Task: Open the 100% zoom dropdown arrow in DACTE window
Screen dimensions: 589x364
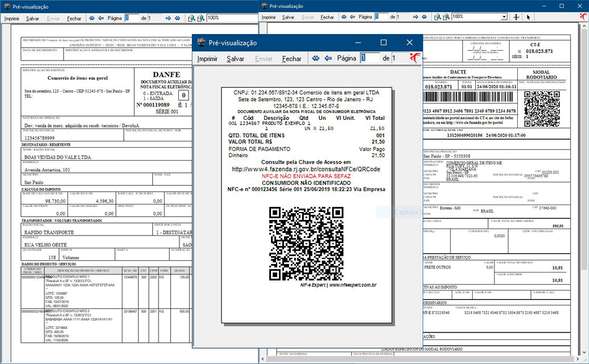Action: tap(504, 17)
